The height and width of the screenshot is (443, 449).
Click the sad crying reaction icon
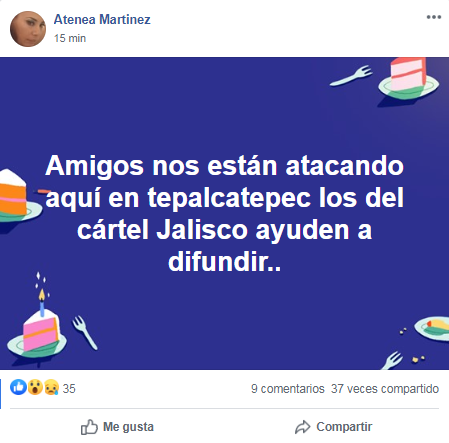click(51, 387)
